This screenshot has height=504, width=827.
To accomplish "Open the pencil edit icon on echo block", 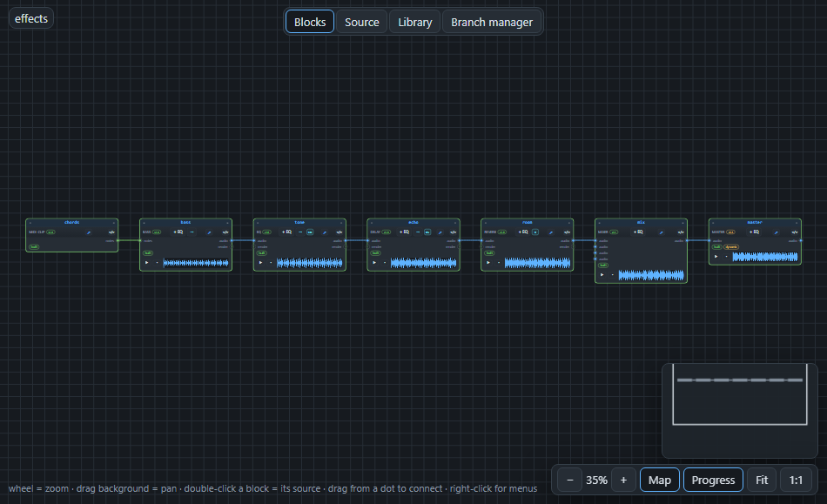I will tap(440, 232).
